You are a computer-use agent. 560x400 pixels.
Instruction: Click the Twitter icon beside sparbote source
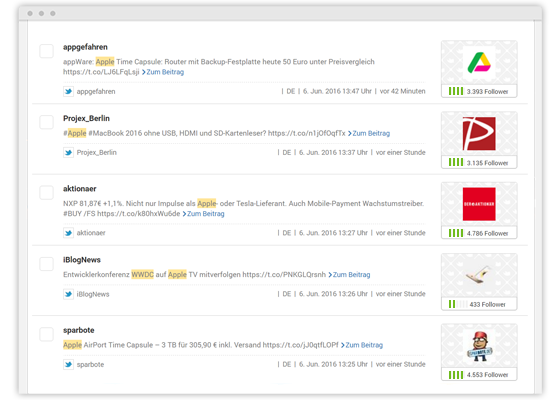click(68, 365)
